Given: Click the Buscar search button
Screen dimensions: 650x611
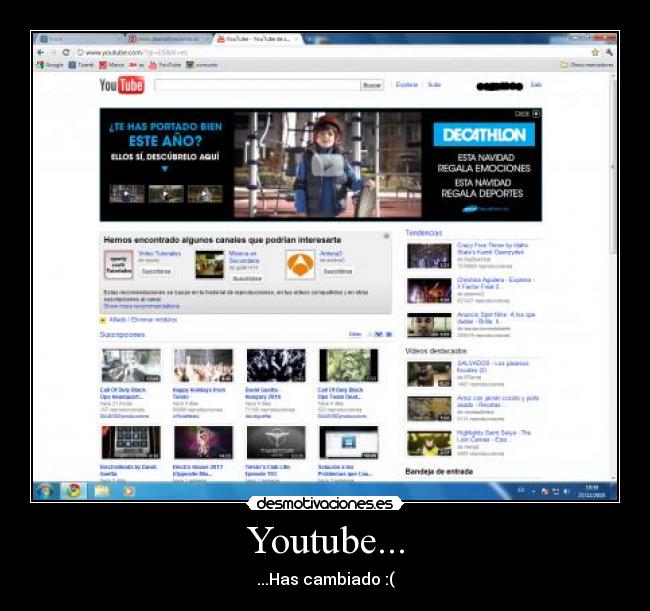Looking at the screenshot, I should click(372, 85).
